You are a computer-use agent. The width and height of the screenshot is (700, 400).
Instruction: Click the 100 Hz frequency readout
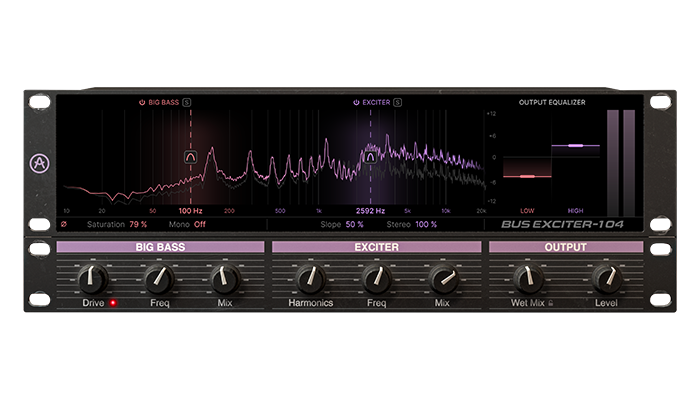[x=191, y=211]
